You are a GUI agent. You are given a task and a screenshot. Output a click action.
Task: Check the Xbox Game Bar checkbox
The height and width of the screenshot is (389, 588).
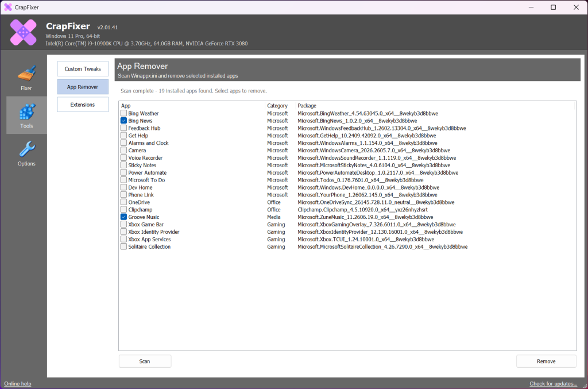123,224
